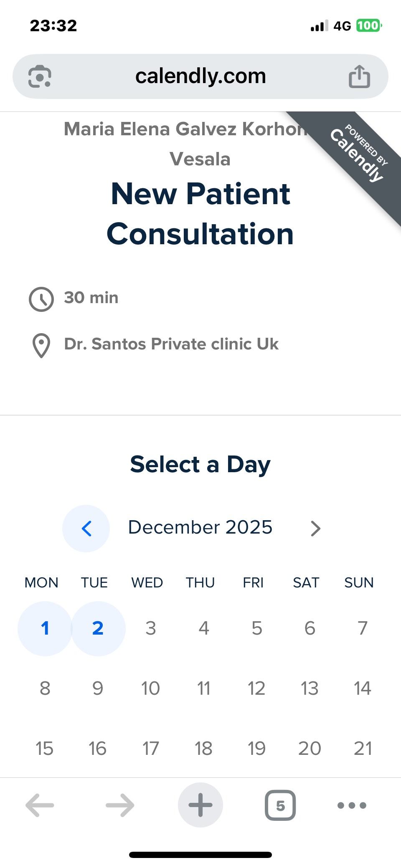Select December 2 on the calendar
This screenshot has width=401, height=868.
pos(98,628)
